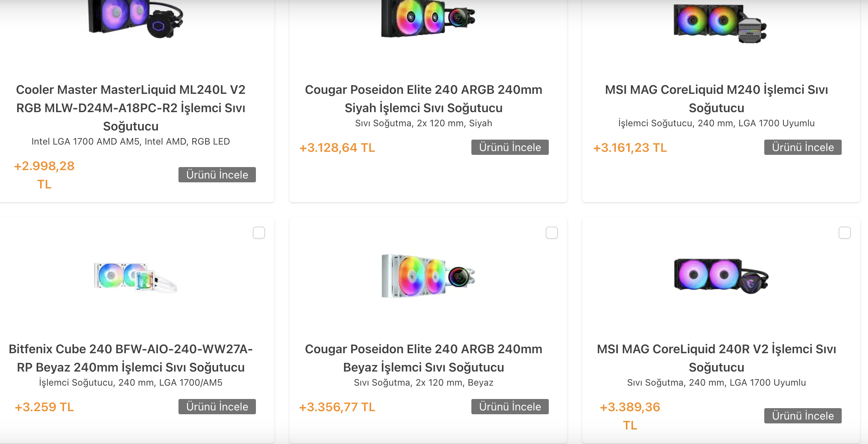Viewport: 868px width, 444px height.
Task: Tick the MSI CoreLiquid 240R V2 checkbox
Action: coord(845,233)
